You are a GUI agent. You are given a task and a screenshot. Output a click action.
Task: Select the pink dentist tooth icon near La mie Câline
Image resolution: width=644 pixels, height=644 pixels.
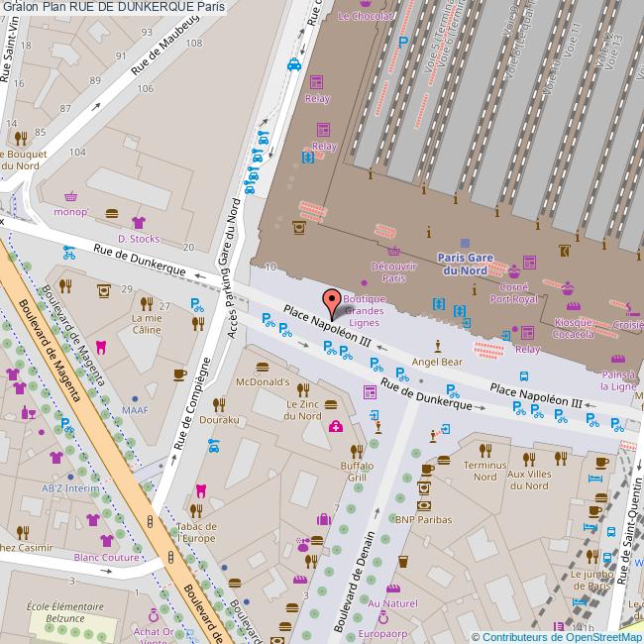(101, 347)
